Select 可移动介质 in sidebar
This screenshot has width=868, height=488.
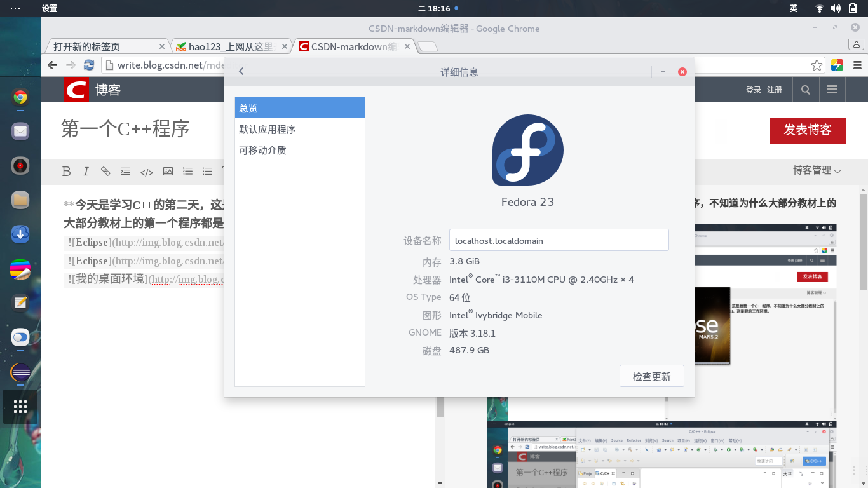[300, 150]
